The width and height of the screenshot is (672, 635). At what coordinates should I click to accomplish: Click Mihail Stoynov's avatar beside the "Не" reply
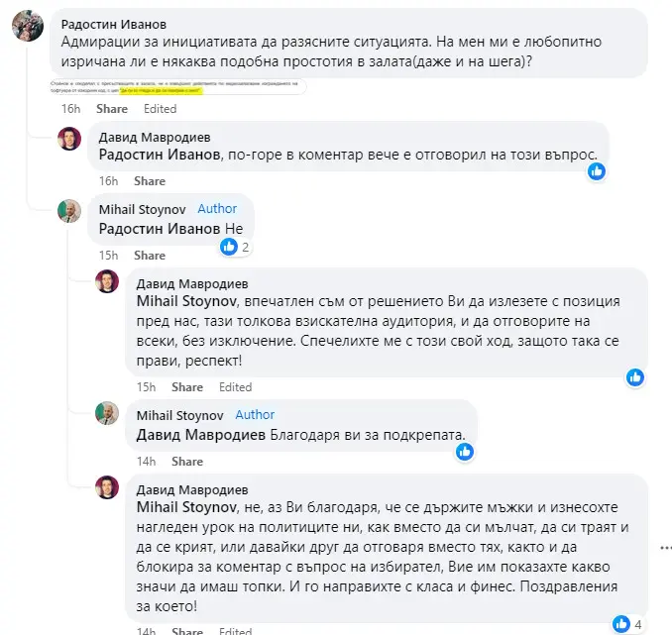tap(69, 211)
